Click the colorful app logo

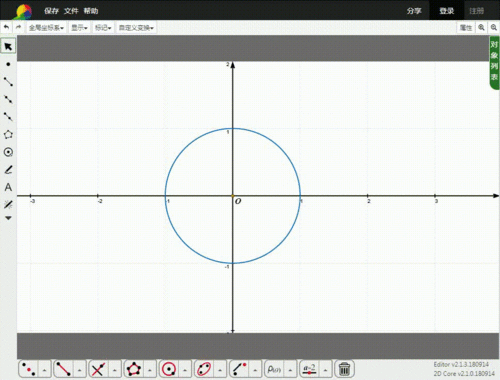coord(23,12)
